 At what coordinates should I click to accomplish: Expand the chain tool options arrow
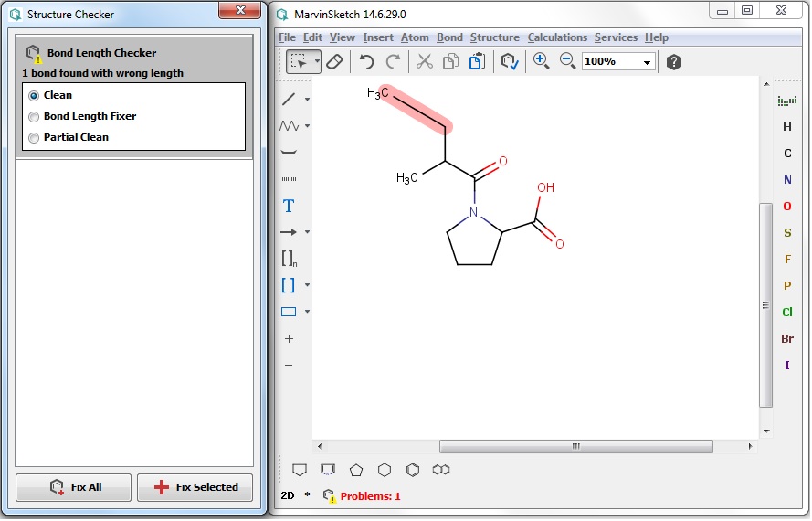(x=308, y=125)
